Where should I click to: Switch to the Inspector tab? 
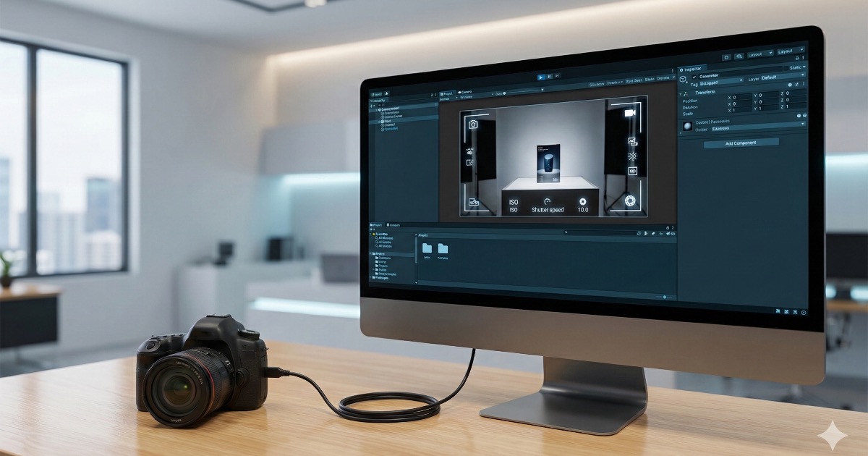tap(692, 69)
